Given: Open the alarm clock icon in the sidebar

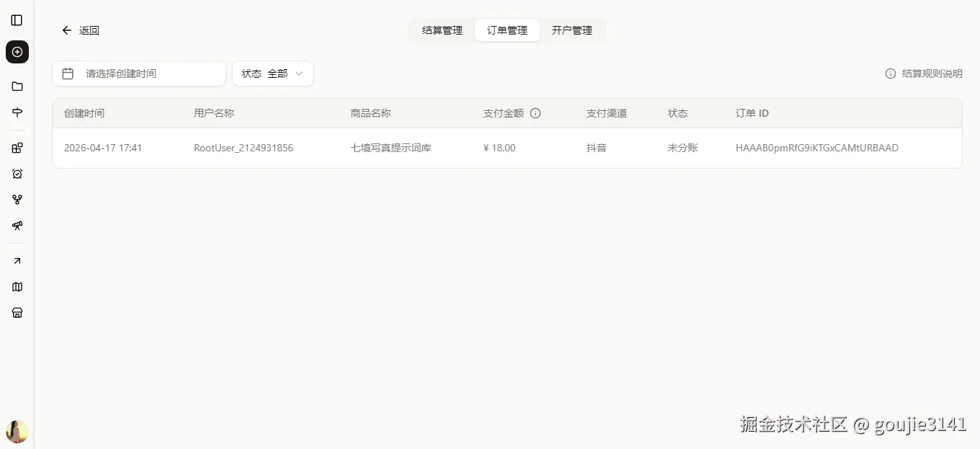Looking at the screenshot, I should (x=17, y=174).
